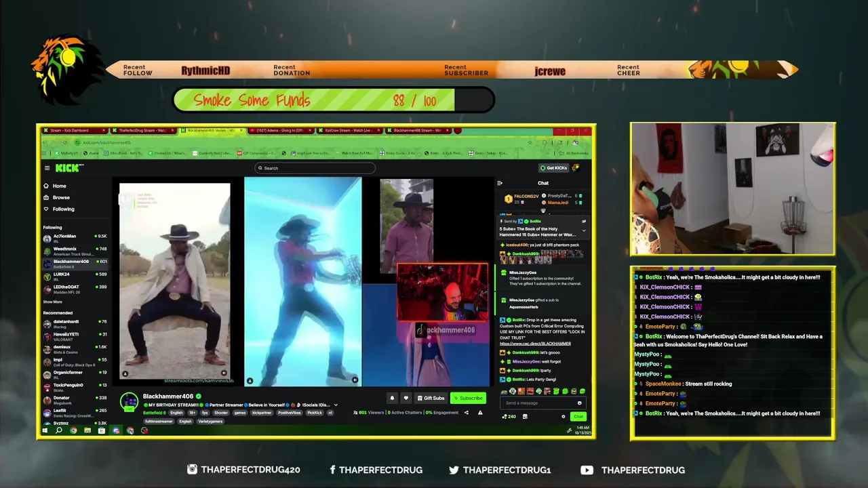Expand the pinned BotRix message chevron

coord(584,231)
